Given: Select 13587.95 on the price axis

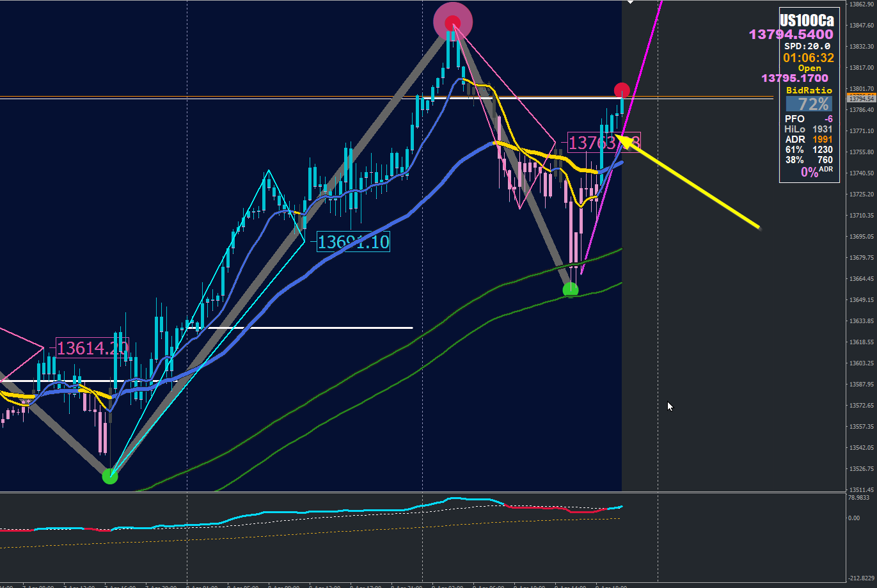Looking at the screenshot, I should point(861,384).
